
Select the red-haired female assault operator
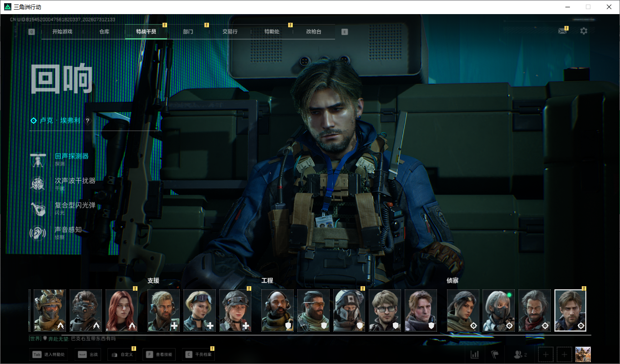click(x=122, y=310)
